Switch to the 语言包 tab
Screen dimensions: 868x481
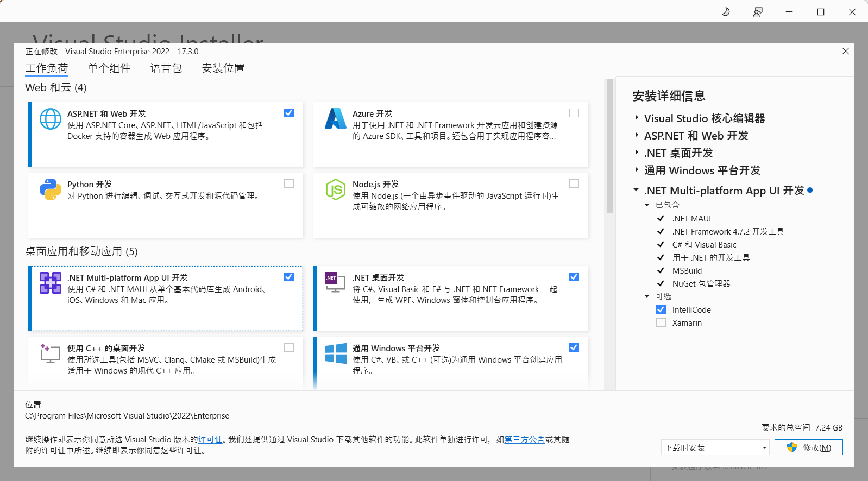click(166, 68)
